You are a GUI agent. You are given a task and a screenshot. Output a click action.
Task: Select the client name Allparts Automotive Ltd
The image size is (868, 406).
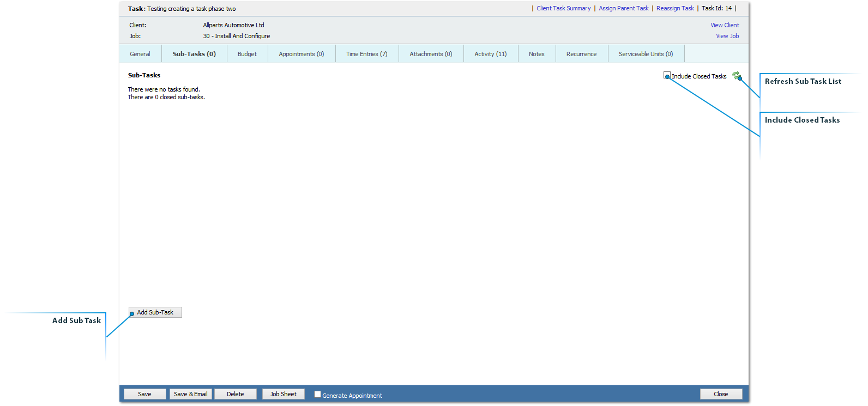click(x=233, y=25)
